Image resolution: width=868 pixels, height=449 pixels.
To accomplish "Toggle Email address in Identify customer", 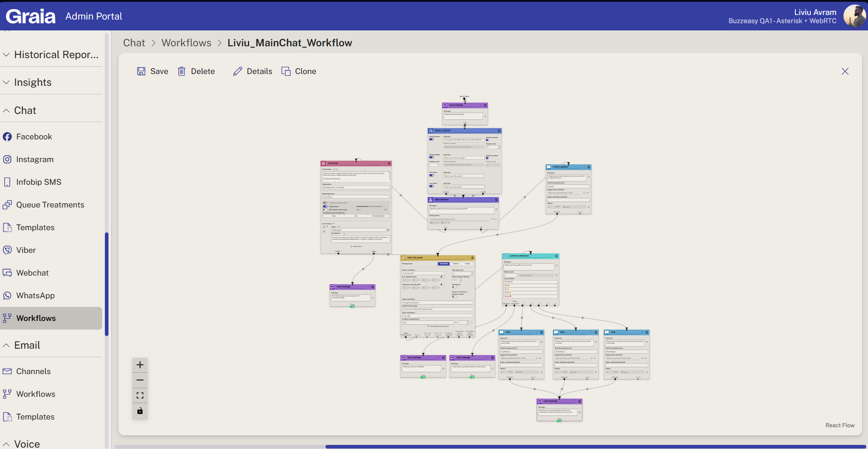I will coord(432,139).
